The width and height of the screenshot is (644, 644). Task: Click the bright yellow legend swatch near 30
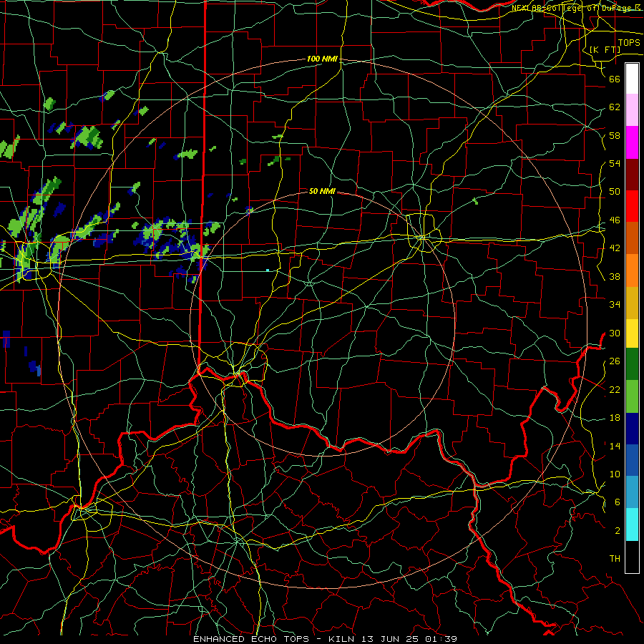coord(632,333)
